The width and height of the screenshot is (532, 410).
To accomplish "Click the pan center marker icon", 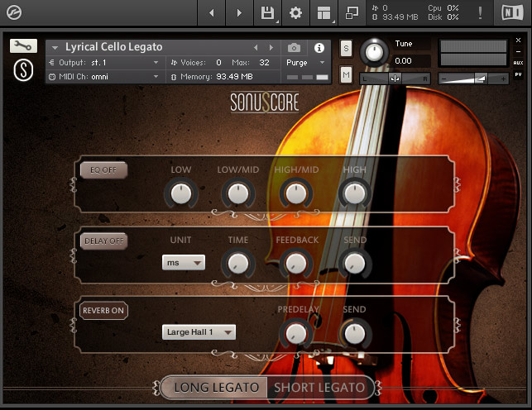I will point(395,79).
